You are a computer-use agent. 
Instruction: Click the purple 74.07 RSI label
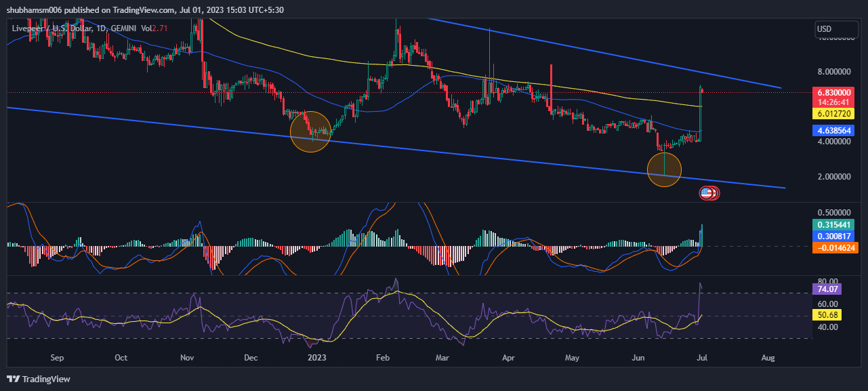tap(828, 289)
